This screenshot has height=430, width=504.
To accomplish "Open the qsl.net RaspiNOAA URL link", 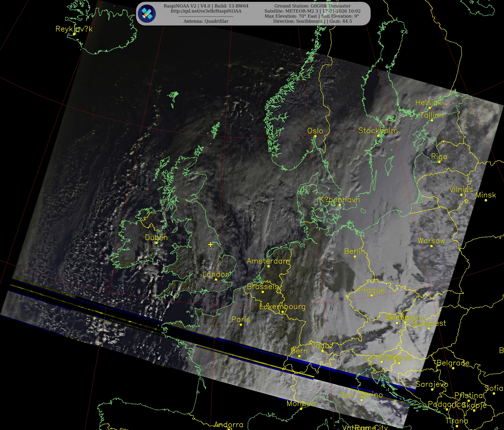I will pyautogui.click(x=206, y=11).
